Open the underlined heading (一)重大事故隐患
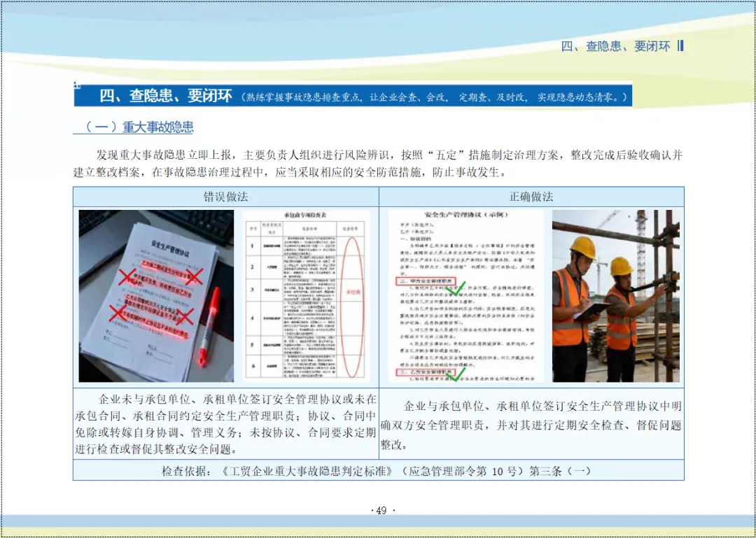 pyautogui.click(x=133, y=127)
